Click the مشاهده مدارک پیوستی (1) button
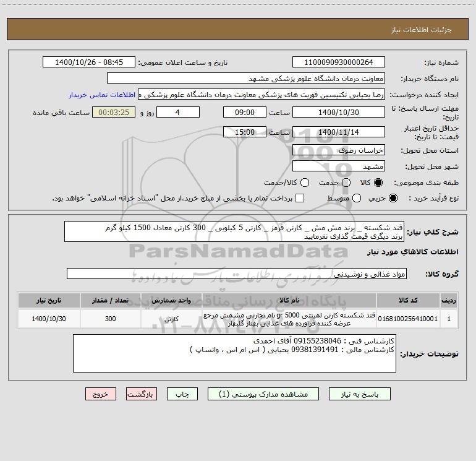 (263, 394)
